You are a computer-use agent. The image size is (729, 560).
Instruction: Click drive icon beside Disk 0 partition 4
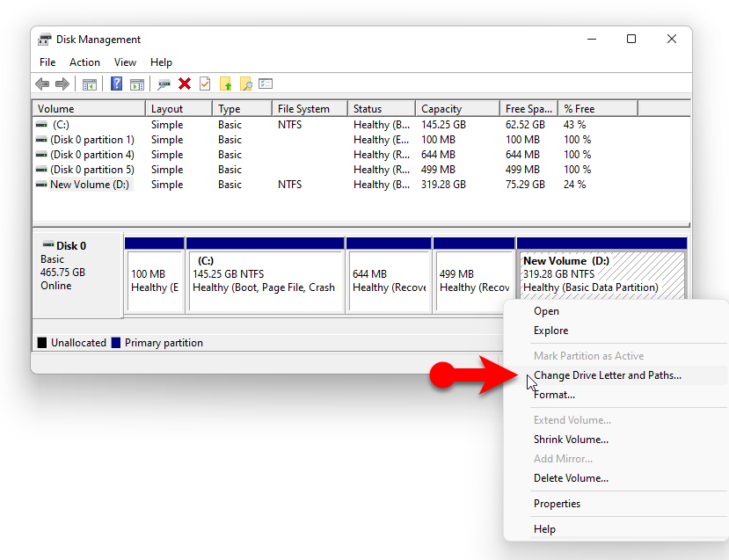click(42, 155)
